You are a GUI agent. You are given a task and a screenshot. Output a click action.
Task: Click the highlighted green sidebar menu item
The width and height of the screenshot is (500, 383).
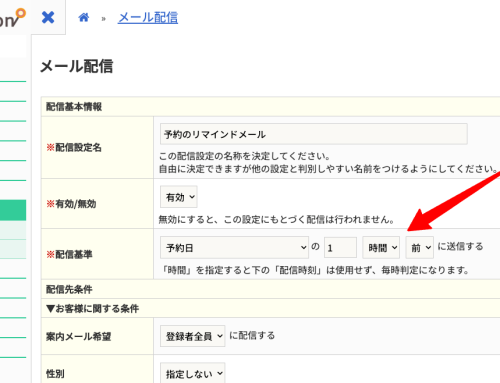pos(13,210)
